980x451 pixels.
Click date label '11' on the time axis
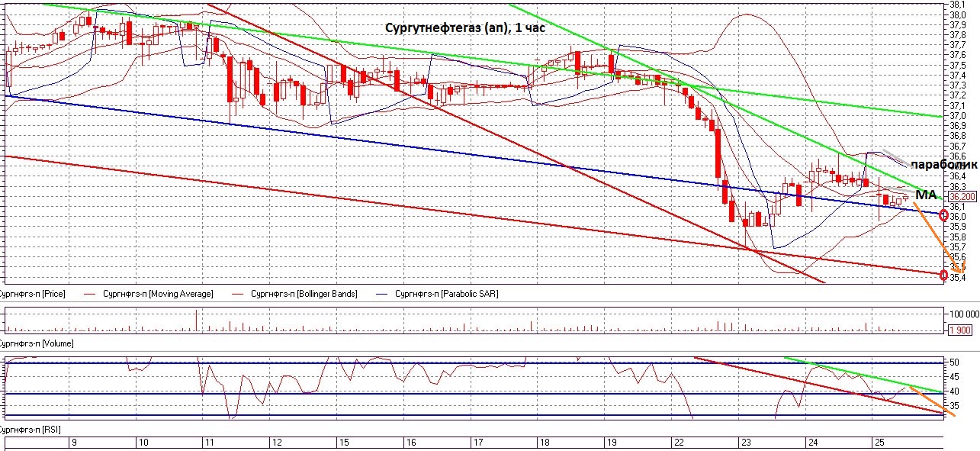click(x=209, y=443)
